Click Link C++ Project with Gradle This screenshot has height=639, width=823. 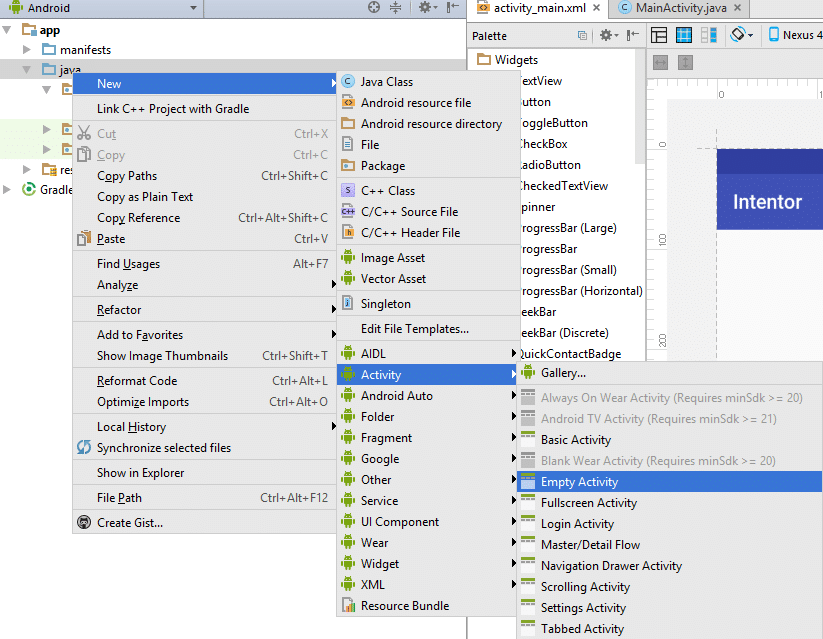click(205, 109)
